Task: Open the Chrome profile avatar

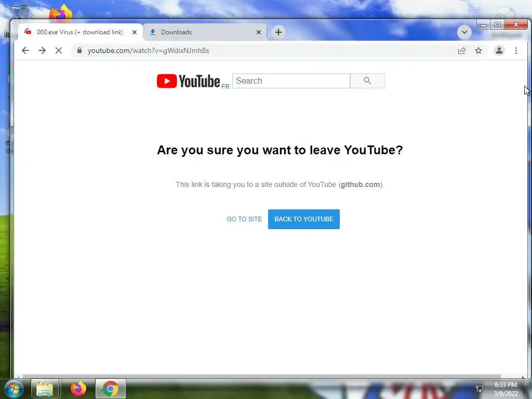Action: point(499,50)
